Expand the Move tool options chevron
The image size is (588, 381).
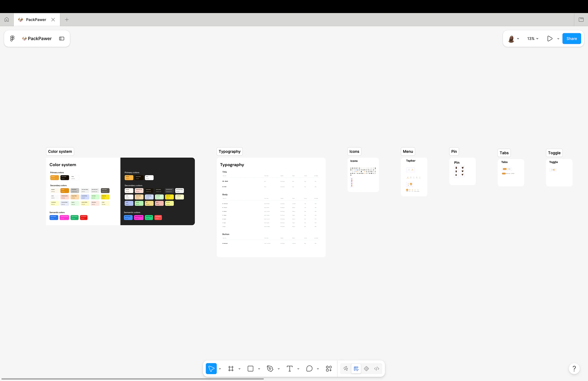[220, 369]
